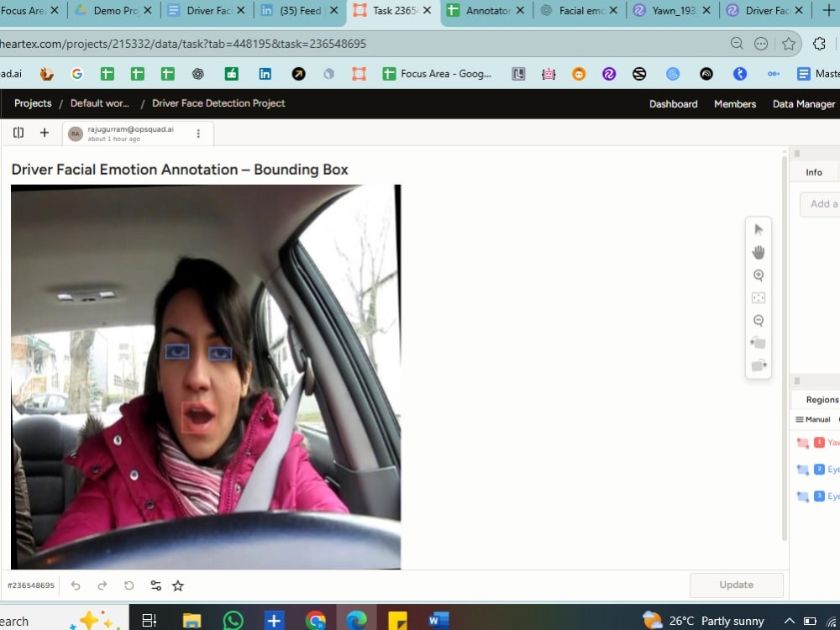Click the browser address bar URL
840x630 pixels.
point(182,44)
